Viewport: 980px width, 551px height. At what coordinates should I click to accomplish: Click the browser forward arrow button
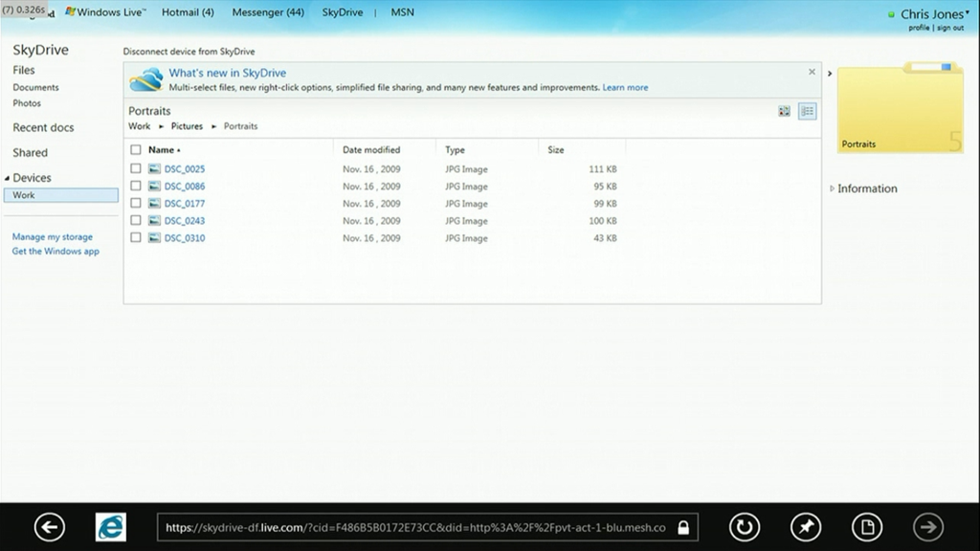928,527
